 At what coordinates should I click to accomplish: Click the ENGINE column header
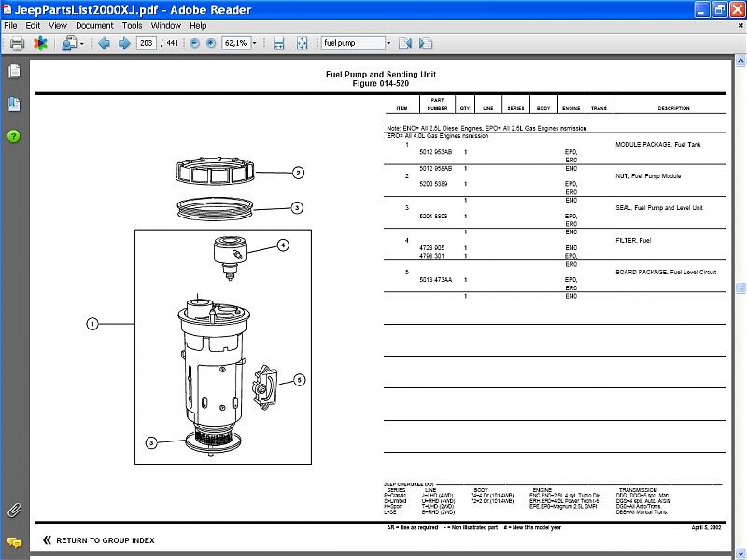tap(571, 108)
